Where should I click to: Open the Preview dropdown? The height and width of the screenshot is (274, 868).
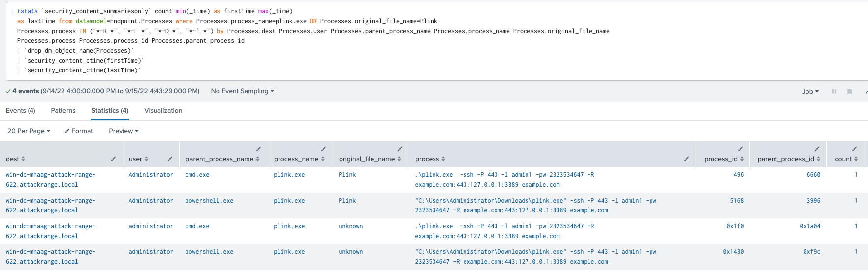click(124, 131)
